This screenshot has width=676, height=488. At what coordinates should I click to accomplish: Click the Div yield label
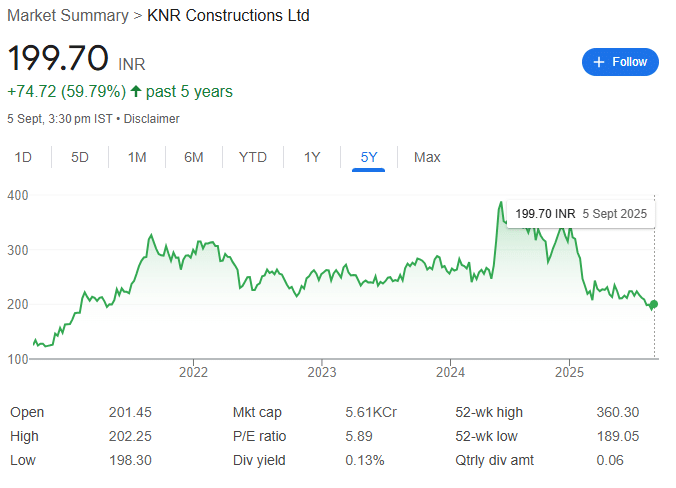[259, 460]
